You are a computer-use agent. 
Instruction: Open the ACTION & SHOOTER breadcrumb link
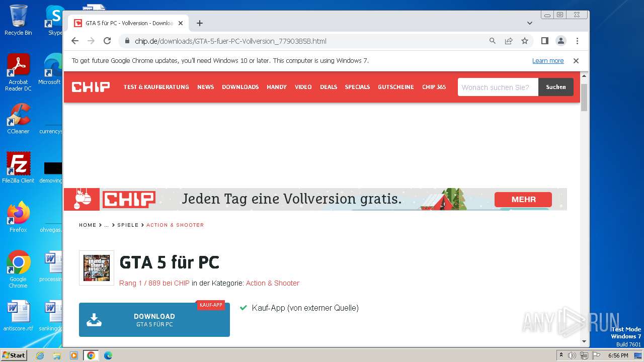[x=175, y=225]
